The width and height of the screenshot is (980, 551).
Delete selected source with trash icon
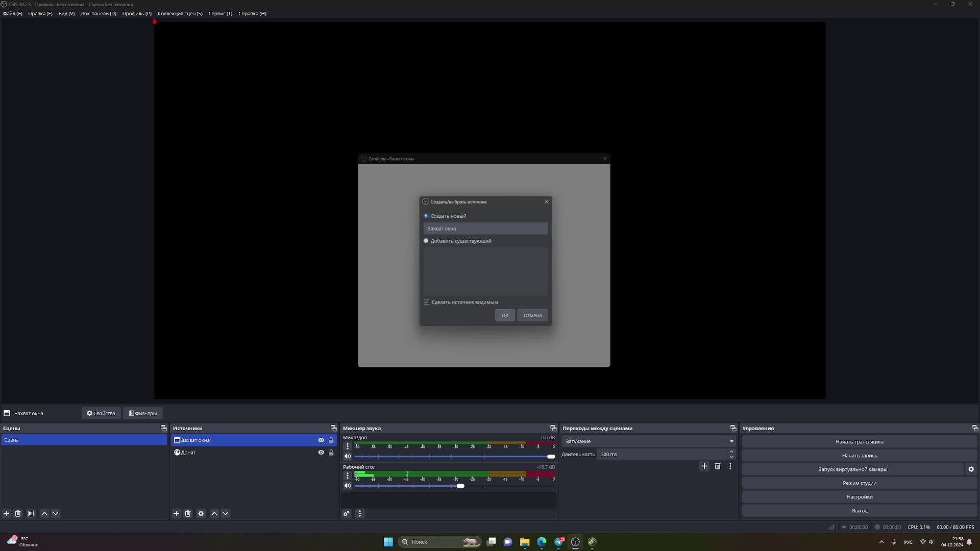click(188, 514)
